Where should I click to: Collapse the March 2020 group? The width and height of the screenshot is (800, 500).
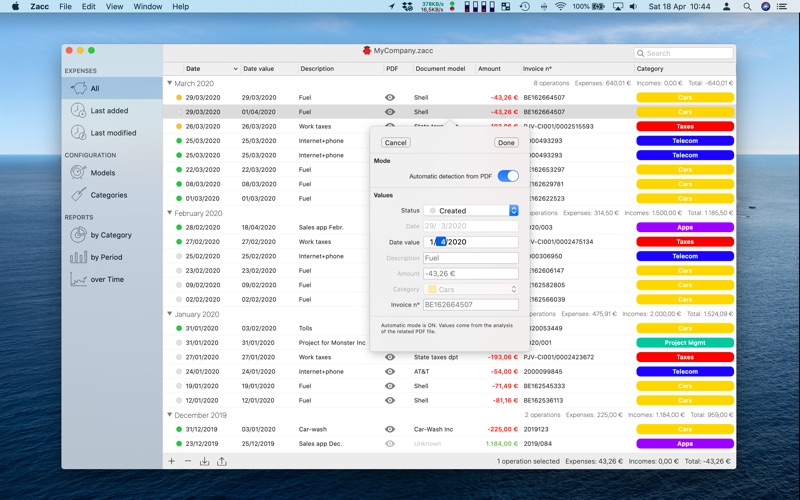coord(170,83)
